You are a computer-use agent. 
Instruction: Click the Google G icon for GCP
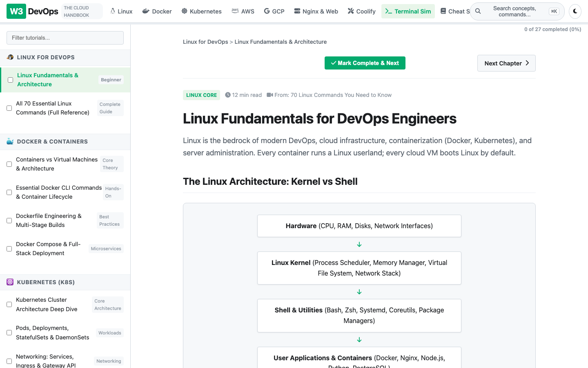pos(267,11)
